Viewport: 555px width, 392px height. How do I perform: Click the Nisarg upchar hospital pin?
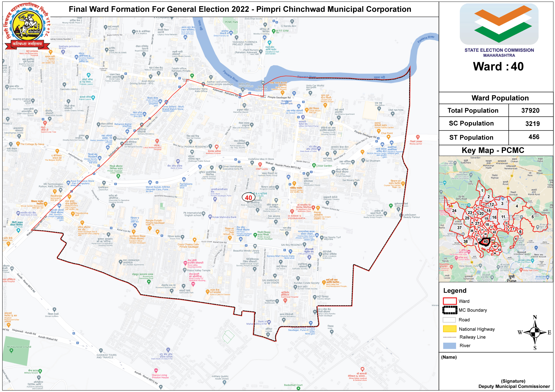point(417,137)
